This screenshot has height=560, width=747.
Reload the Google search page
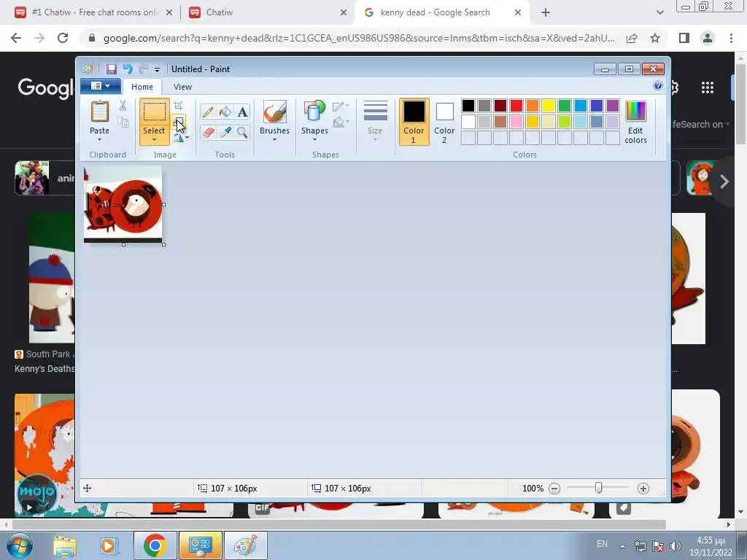pos(63,38)
